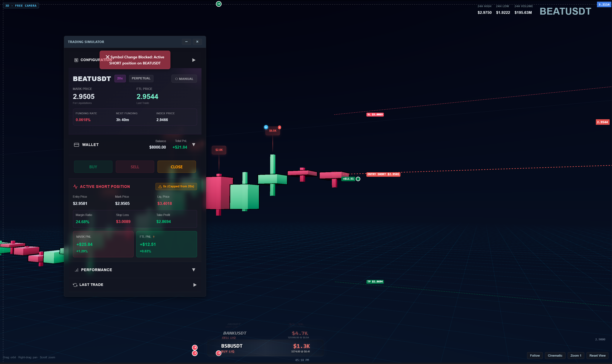Click the CLOSE position button
This screenshot has width=612, height=364.
tap(177, 167)
